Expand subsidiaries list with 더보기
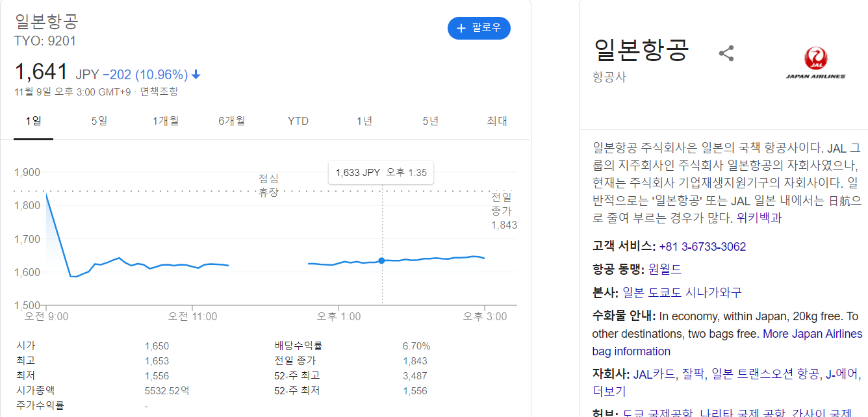868x417 pixels. coord(609,391)
